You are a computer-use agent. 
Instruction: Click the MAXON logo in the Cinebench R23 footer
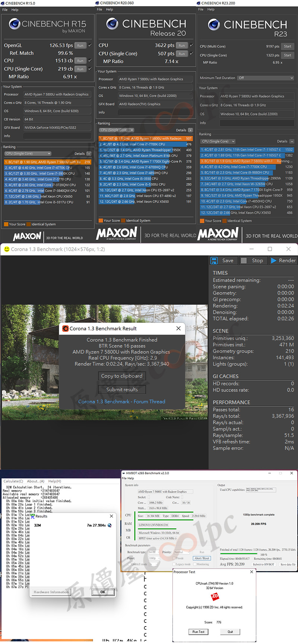click(x=218, y=234)
